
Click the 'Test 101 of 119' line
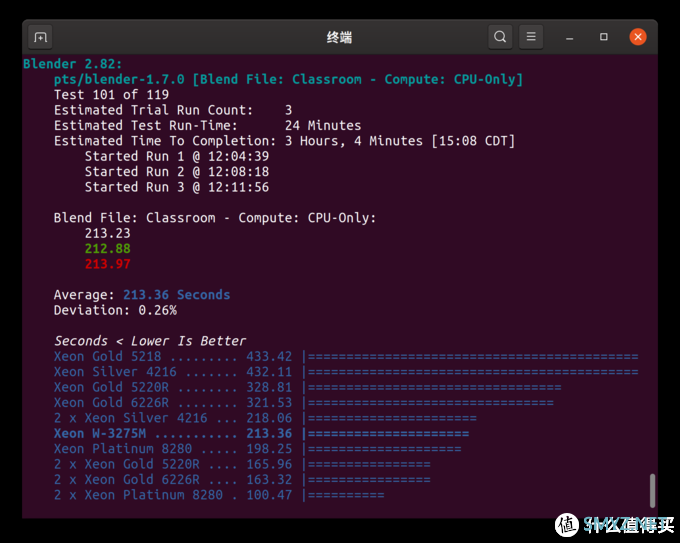pos(111,95)
